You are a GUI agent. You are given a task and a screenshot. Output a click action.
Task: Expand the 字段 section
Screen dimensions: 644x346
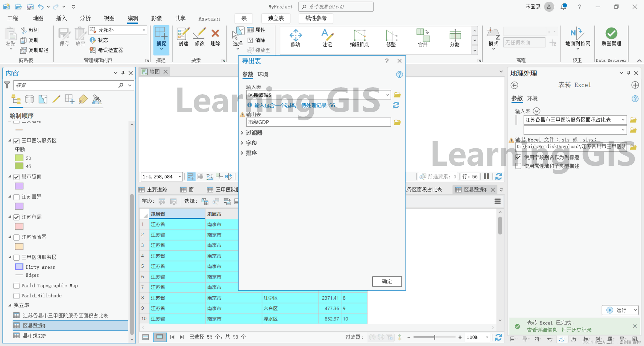click(242, 143)
